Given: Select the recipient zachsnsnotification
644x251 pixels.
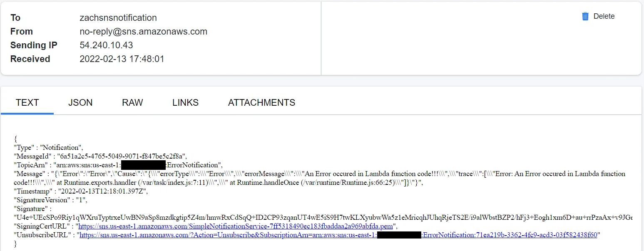Looking at the screenshot, I should click(x=119, y=17).
